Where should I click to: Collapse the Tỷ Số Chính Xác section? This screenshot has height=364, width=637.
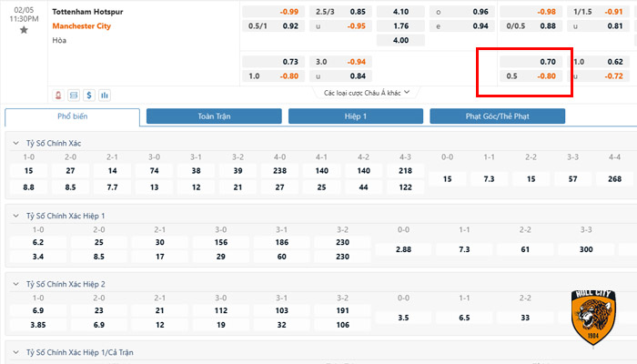(x=15, y=144)
